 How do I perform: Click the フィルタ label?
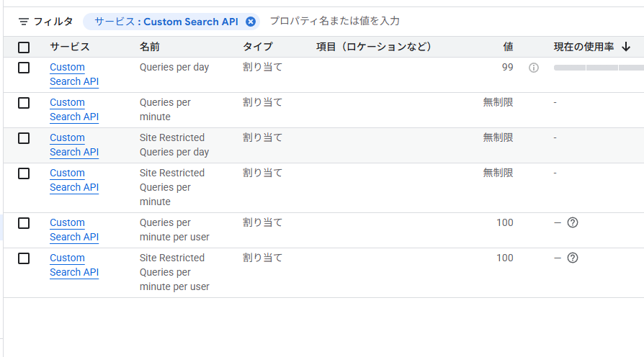pyautogui.click(x=53, y=22)
